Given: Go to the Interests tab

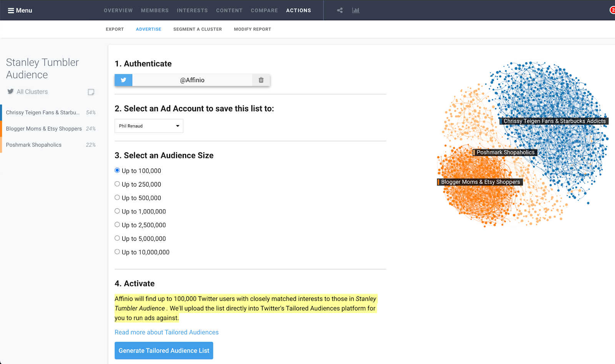Looking at the screenshot, I should point(192,10).
